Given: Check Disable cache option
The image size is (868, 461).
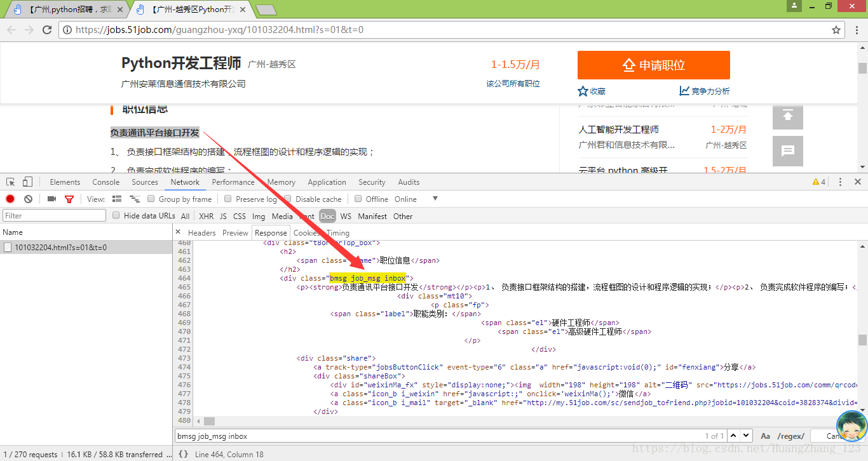Looking at the screenshot, I should 288,199.
